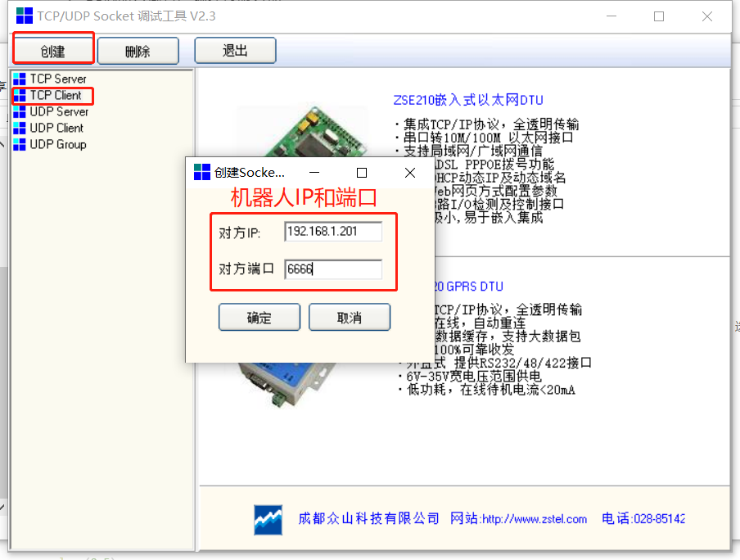Click the 删除 (Delete) button

pyautogui.click(x=138, y=51)
